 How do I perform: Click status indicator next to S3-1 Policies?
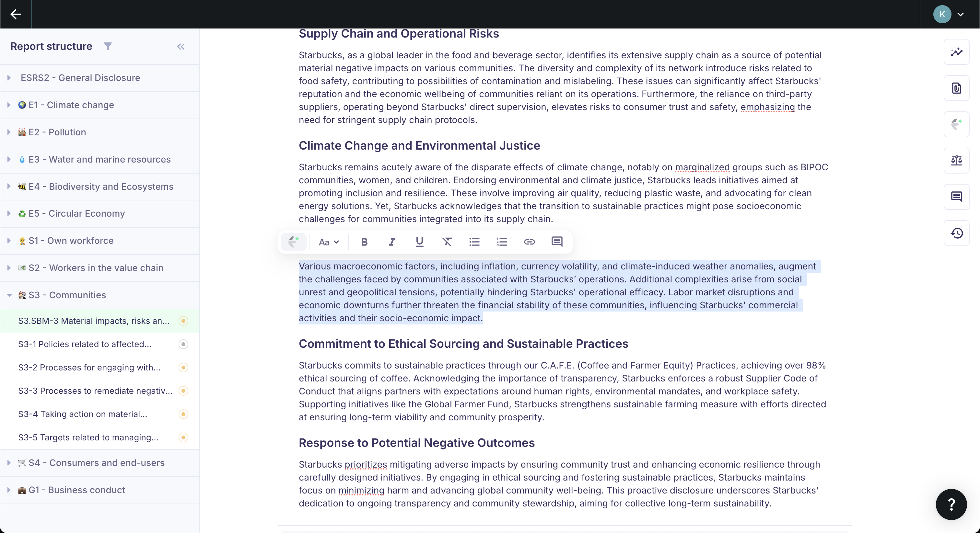point(183,344)
